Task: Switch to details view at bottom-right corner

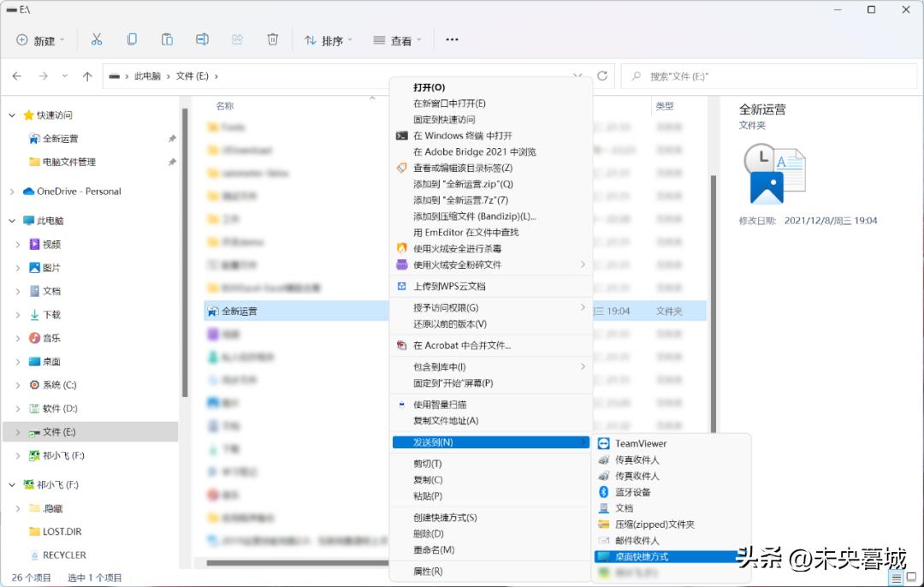Action: pyautogui.click(x=896, y=578)
